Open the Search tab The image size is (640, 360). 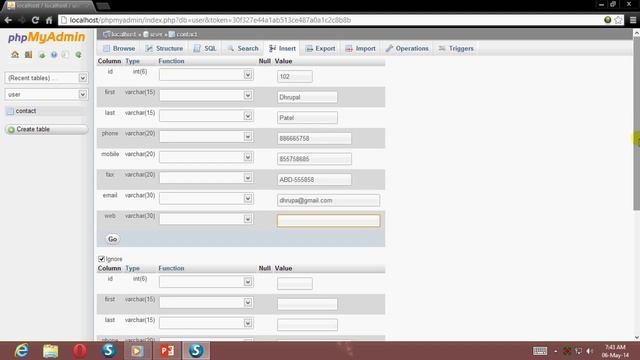(x=243, y=48)
